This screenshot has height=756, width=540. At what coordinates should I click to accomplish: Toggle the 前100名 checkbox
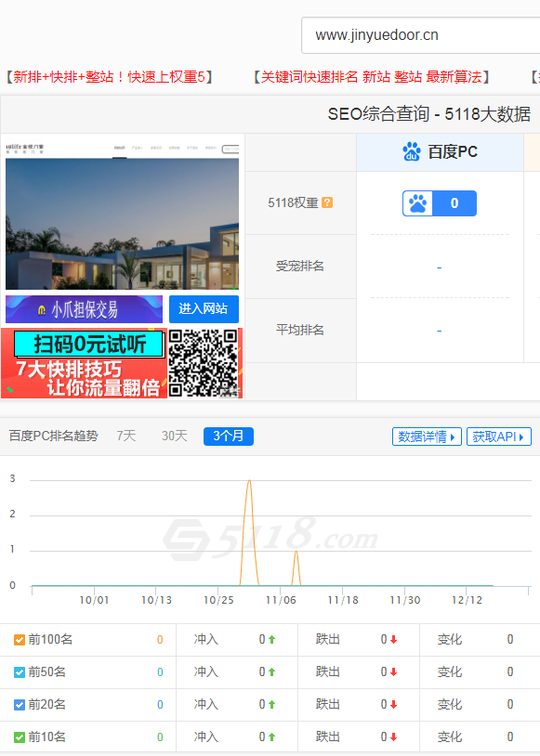click(20, 640)
